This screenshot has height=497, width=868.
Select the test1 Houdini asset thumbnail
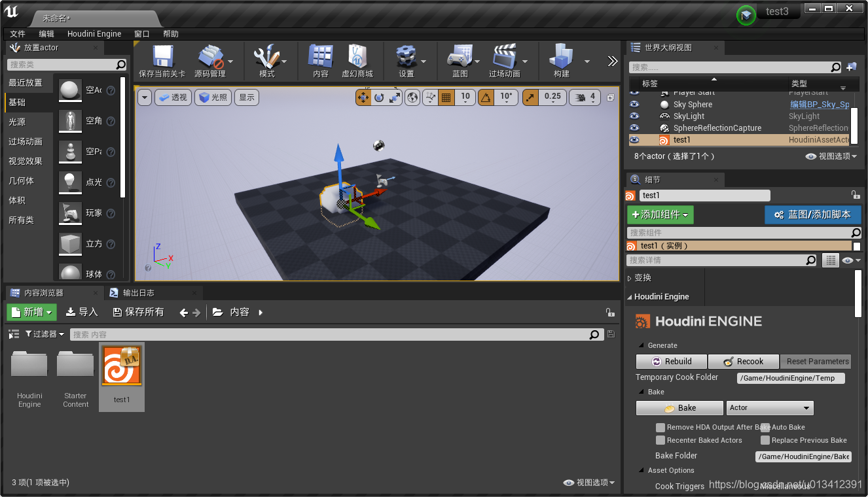(122, 366)
